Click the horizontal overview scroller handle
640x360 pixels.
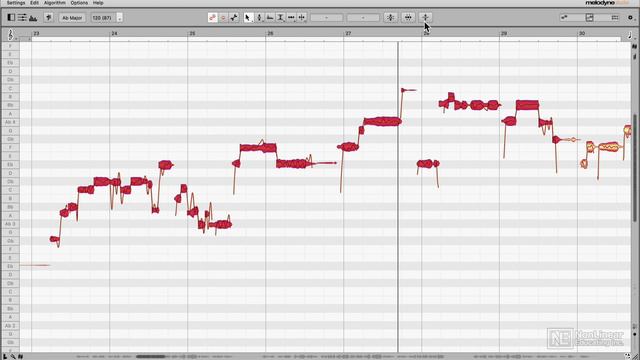pyautogui.click(x=151, y=356)
